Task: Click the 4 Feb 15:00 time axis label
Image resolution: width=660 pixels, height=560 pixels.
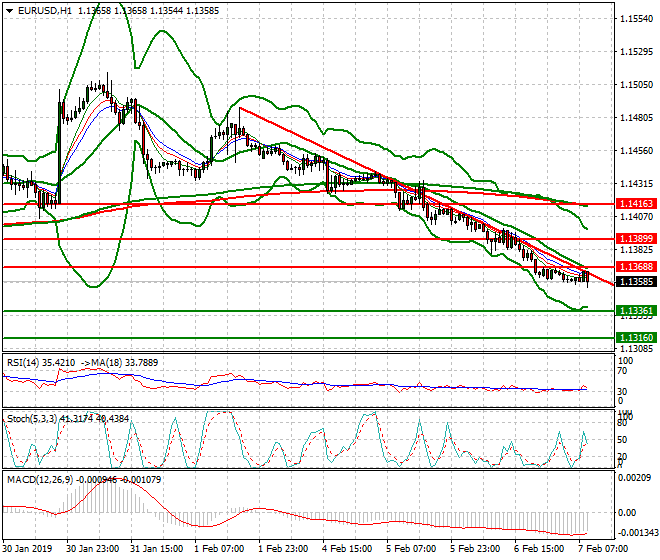Action: 346,550
